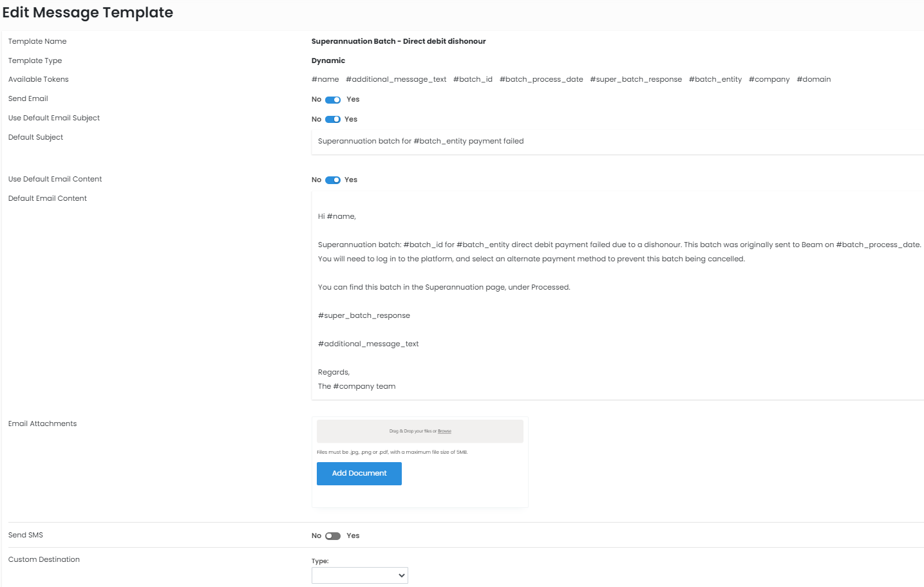Select #additional_message_text in the Available Tokens list
The image size is (924, 587).
(x=396, y=80)
